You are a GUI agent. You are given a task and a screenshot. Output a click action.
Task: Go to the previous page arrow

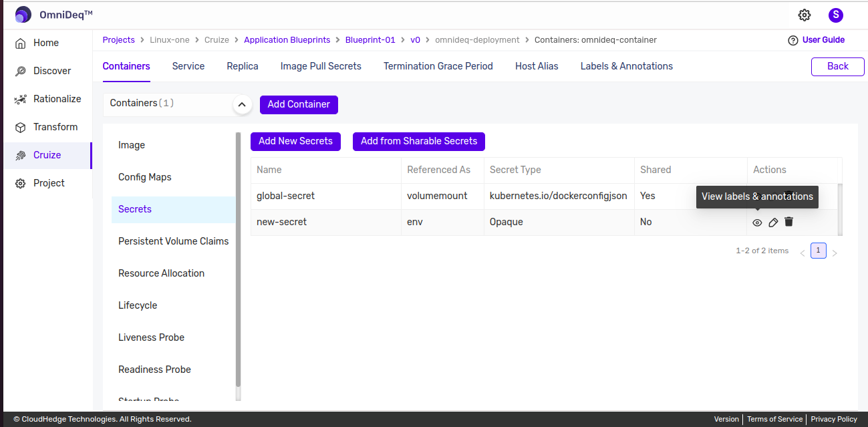(x=803, y=253)
